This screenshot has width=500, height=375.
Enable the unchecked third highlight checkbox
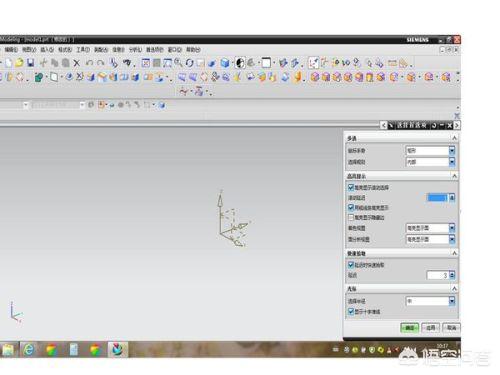351,217
